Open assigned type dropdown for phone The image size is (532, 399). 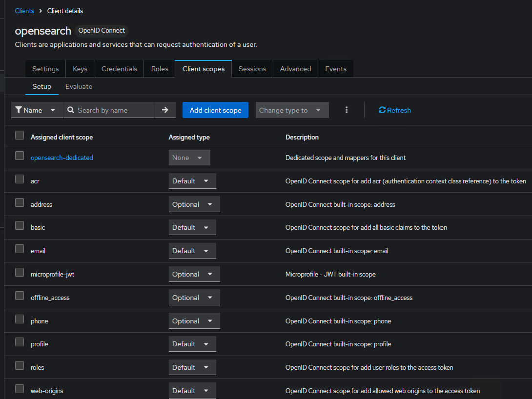pos(194,321)
